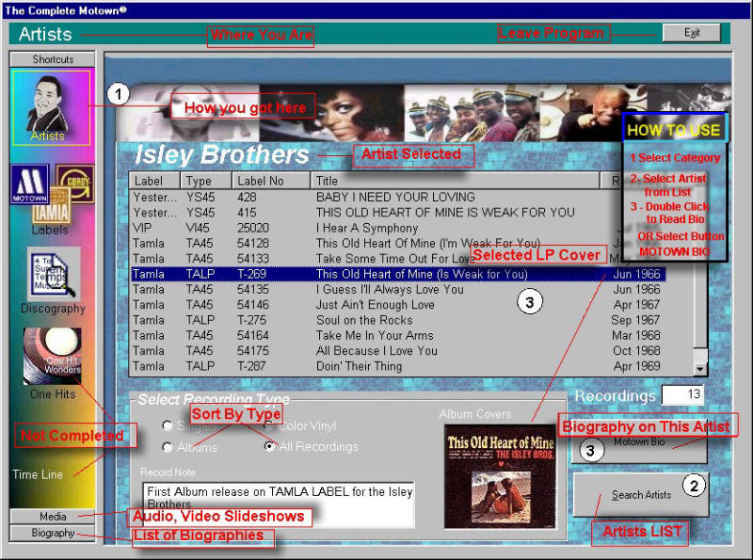The image size is (753, 560).
Task: Click the Search Artists button
Action: coord(641,495)
